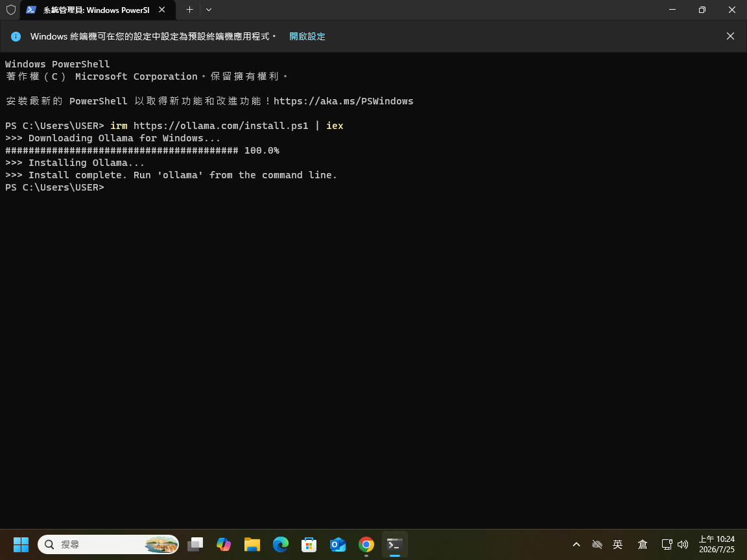747x560 pixels.
Task: Click the 'irm' command text
Action: 119,126
